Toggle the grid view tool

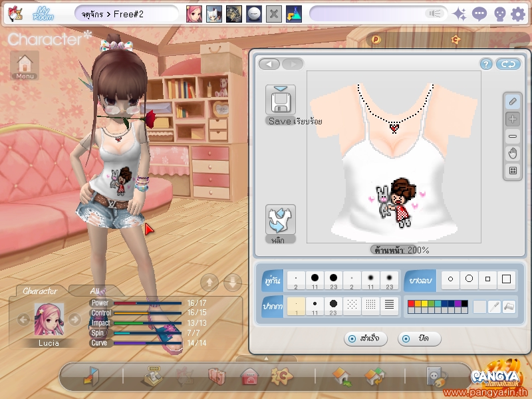coord(512,170)
